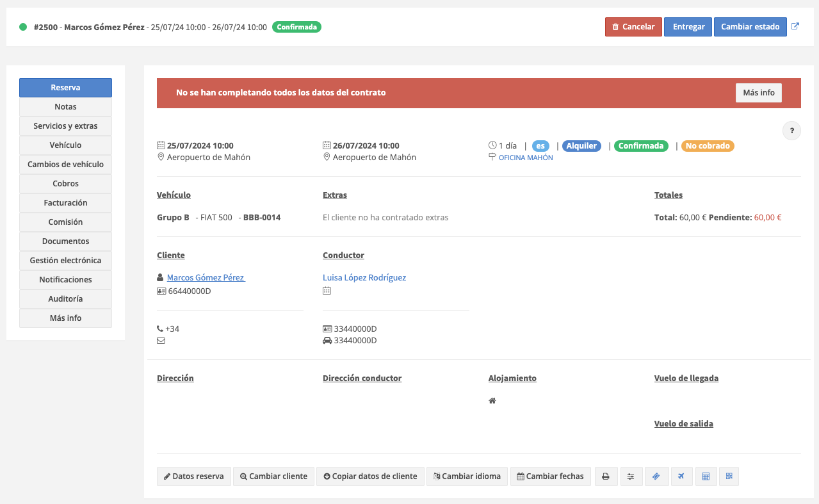819x504 pixels.
Task: Click the orange No cobrado badge
Action: 708,146
